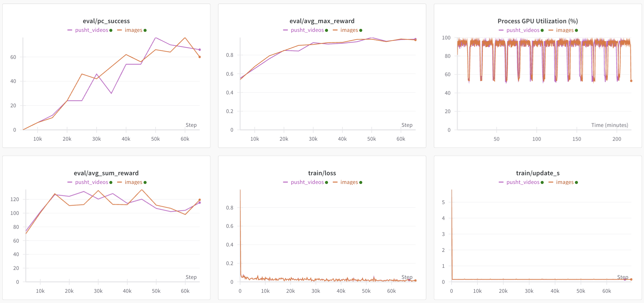
Task: Click purple end-point marker on eval/pc_success chart
Action: [x=200, y=50]
